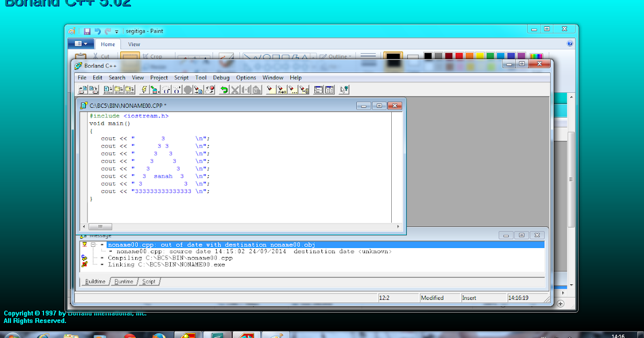644x338 pixels.
Task: Click the lightning bolt Run toolbar icon
Action: pos(144,90)
